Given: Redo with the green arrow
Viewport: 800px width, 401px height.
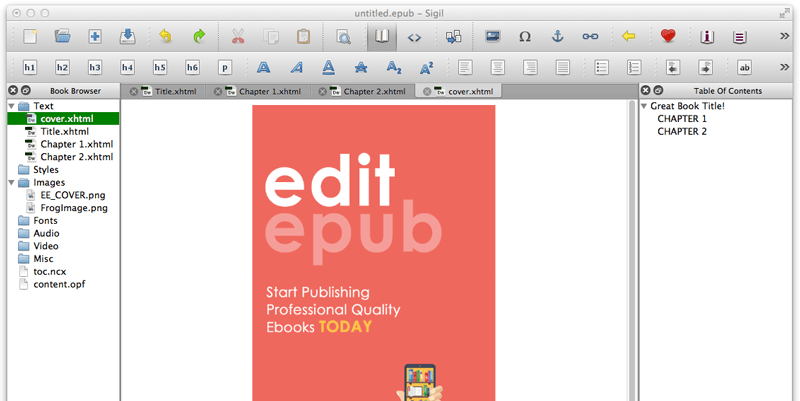Looking at the screenshot, I should tap(199, 36).
